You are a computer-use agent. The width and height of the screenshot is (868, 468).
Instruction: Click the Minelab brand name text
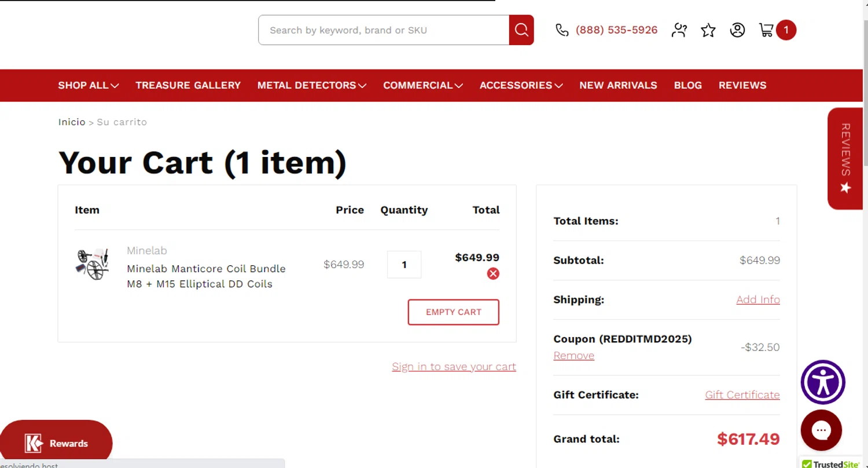(x=147, y=251)
